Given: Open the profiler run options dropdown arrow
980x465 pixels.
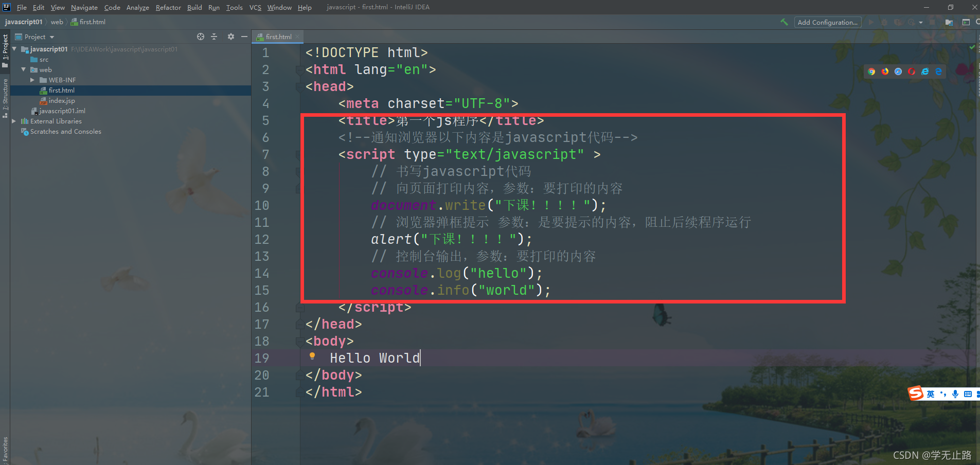Looking at the screenshot, I should tap(921, 22).
